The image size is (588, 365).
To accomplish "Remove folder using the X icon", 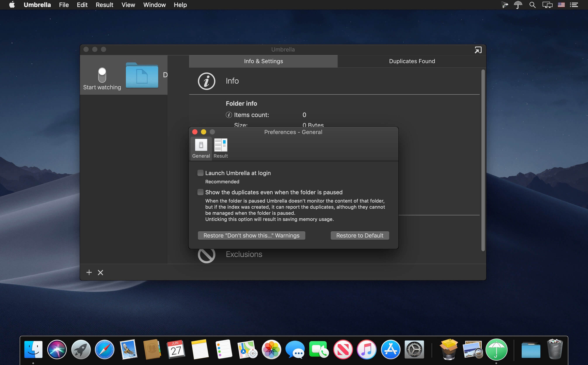I will [100, 272].
